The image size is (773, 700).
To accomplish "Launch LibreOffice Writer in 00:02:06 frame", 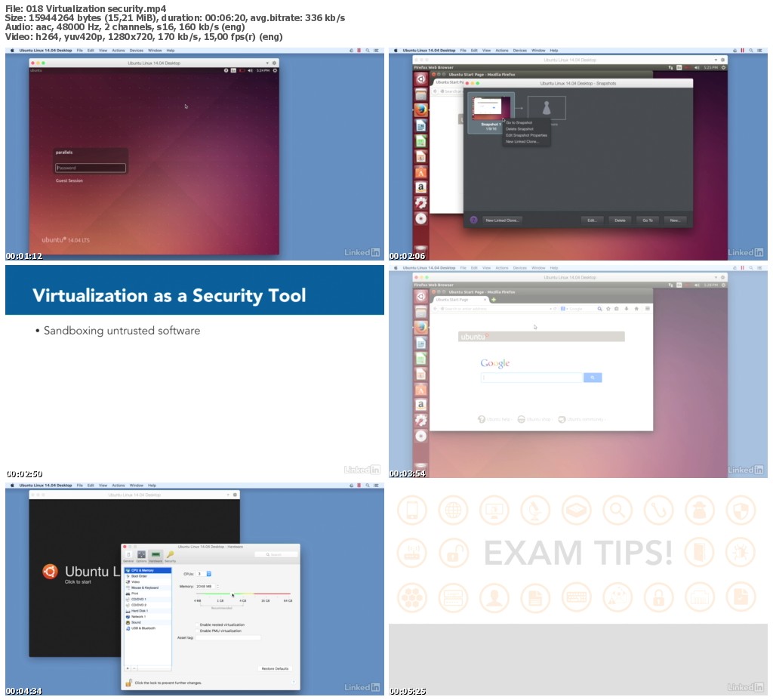I will pyautogui.click(x=420, y=125).
